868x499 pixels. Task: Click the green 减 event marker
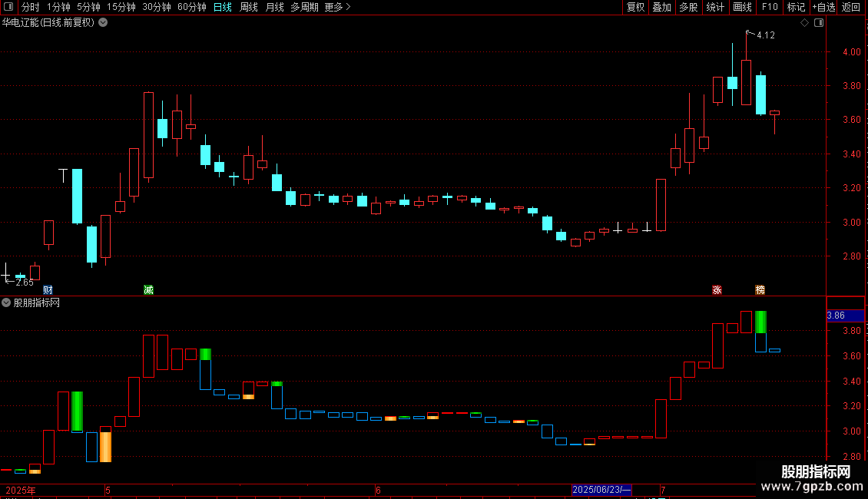coord(148,290)
